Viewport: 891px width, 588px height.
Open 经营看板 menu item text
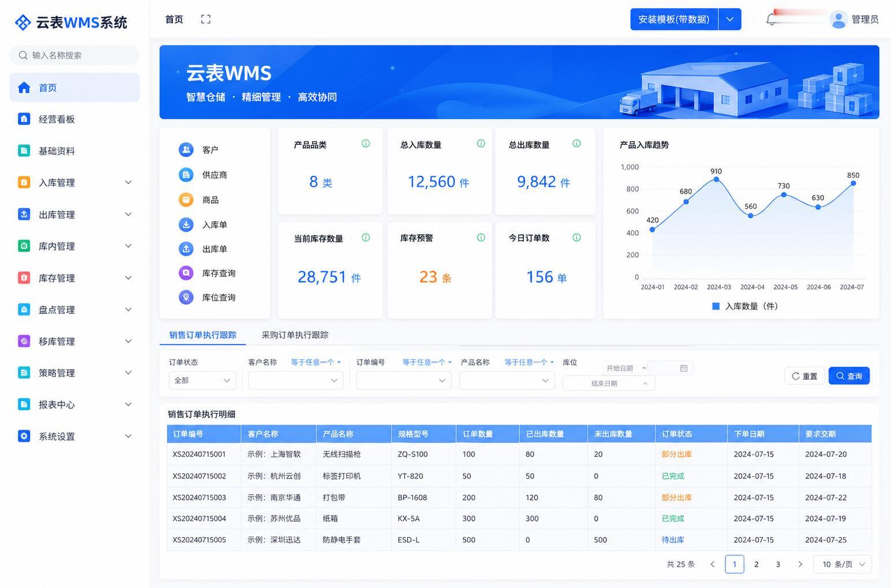57,119
